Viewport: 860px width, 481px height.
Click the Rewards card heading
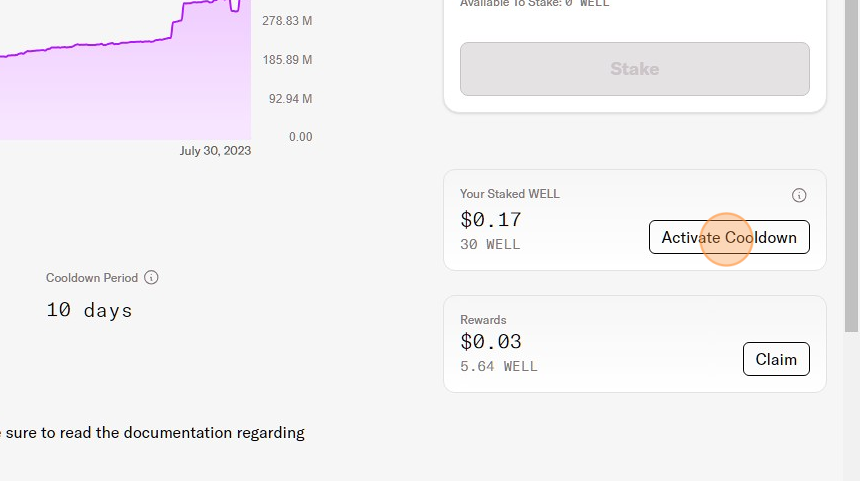pyautogui.click(x=483, y=320)
